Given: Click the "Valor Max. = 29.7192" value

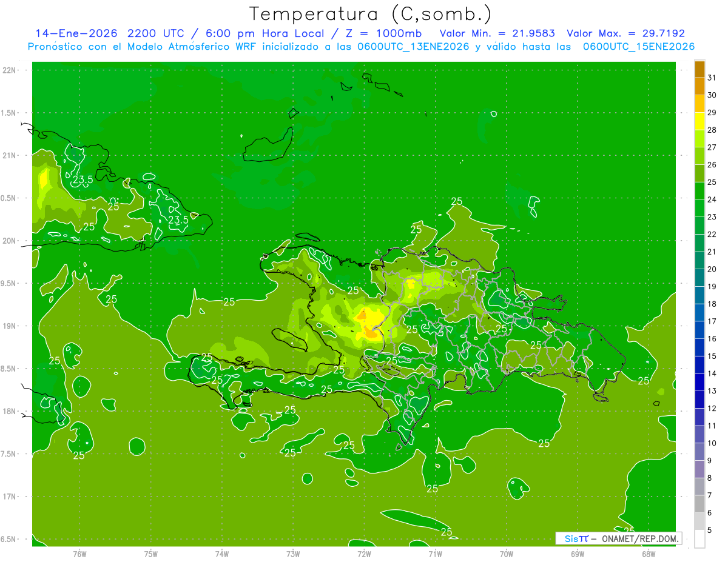Looking at the screenshot, I should point(626,33).
